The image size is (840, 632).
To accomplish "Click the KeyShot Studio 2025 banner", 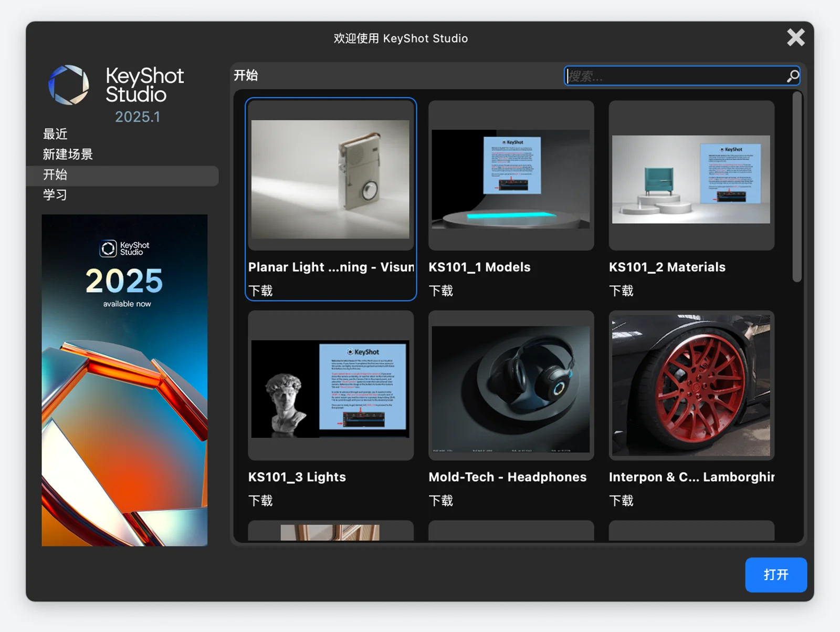I will point(124,380).
